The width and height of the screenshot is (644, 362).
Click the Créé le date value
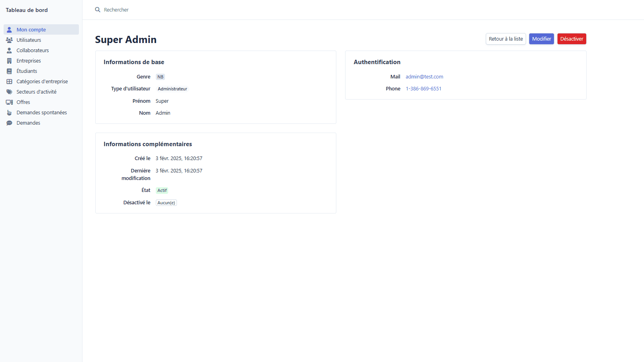pos(179,158)
